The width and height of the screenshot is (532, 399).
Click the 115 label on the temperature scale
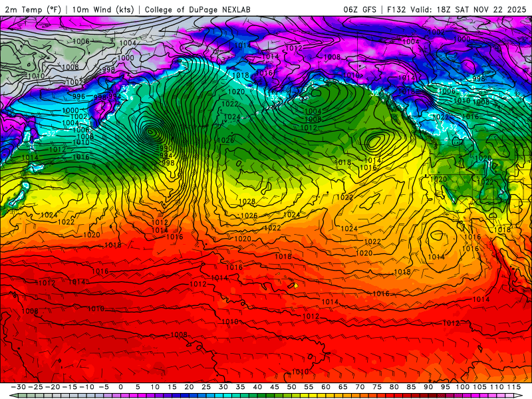(x=514, y=387)
